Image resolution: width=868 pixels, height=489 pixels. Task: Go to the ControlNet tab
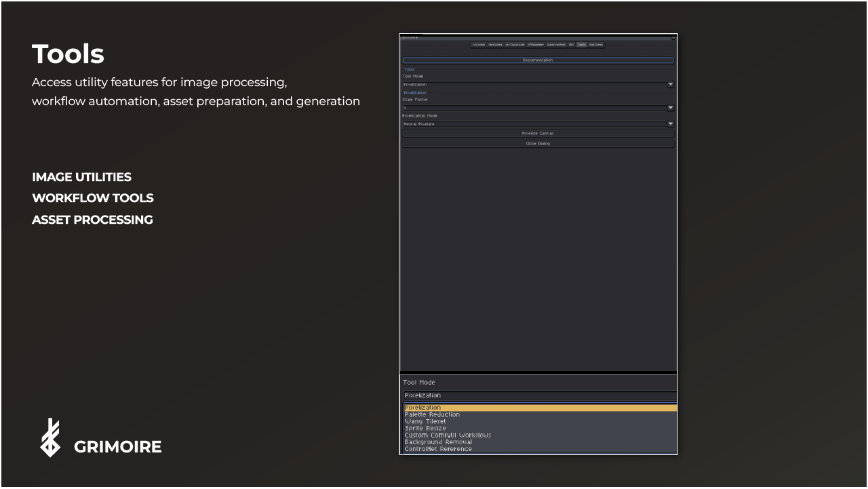[557, 45]
